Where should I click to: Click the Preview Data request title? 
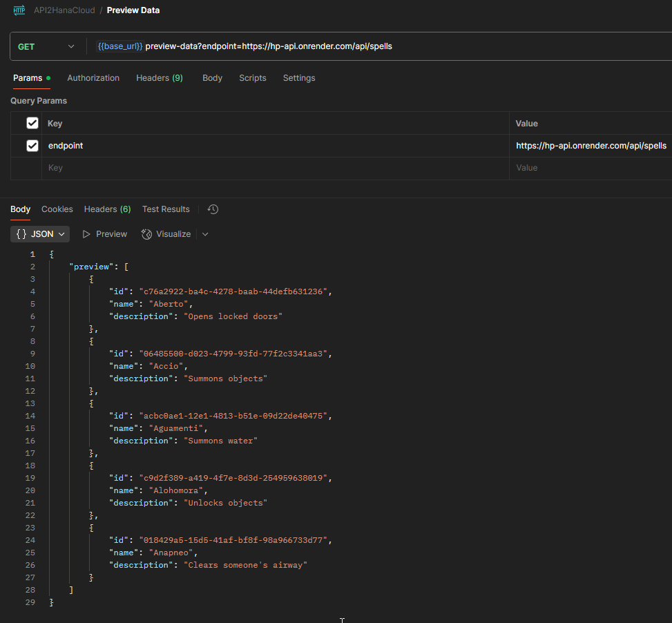point(133,10)
